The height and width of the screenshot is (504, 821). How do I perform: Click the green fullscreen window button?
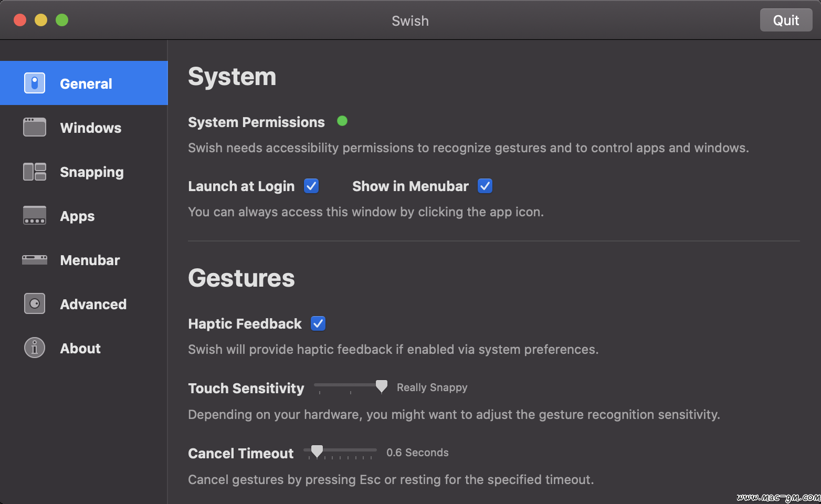click(x=62, y=20)
